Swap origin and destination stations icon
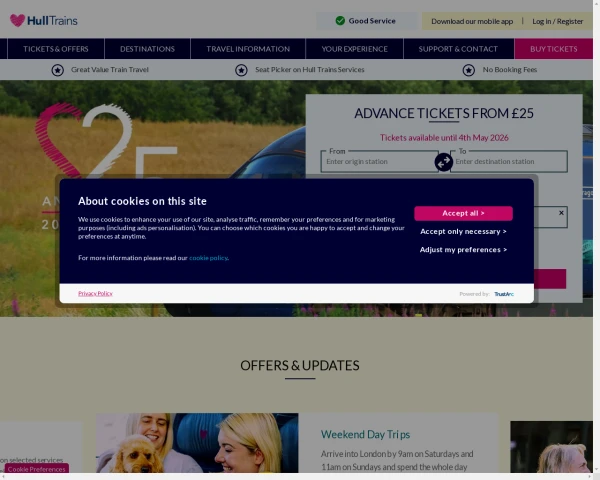The width and height of the screenshot is (600, 480). click(443, 162)
